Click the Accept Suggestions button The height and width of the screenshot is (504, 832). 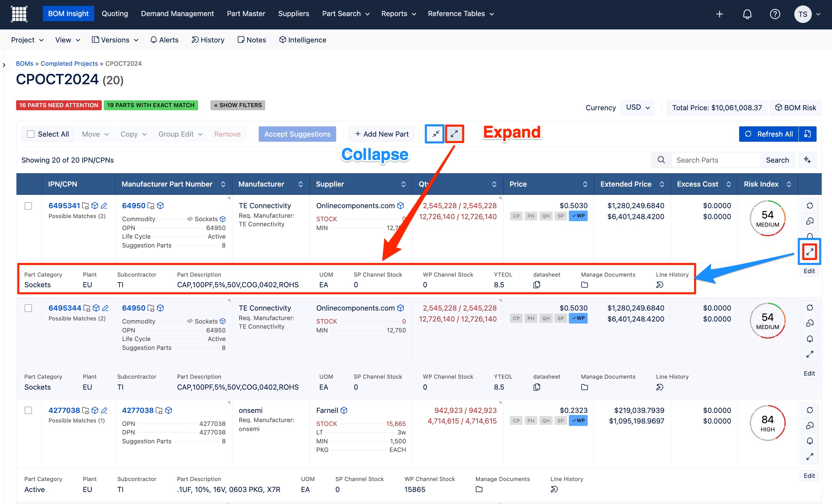297,134
